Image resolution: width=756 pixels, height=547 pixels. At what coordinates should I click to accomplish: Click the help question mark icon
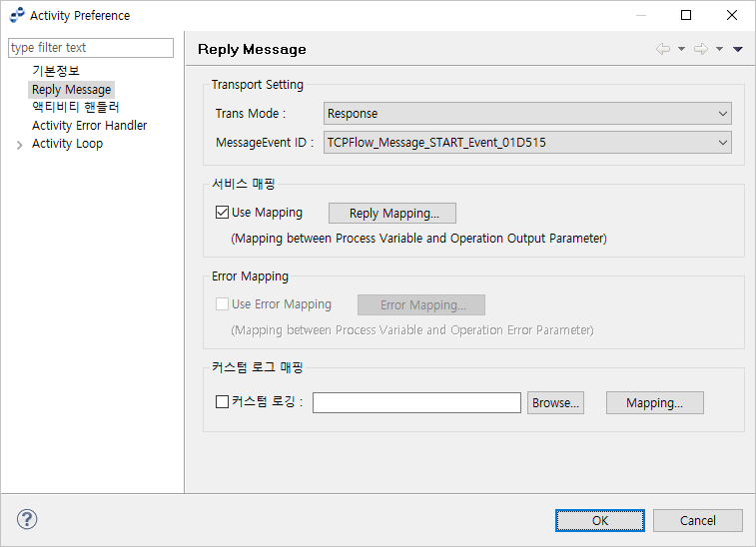tap(27, 519)
